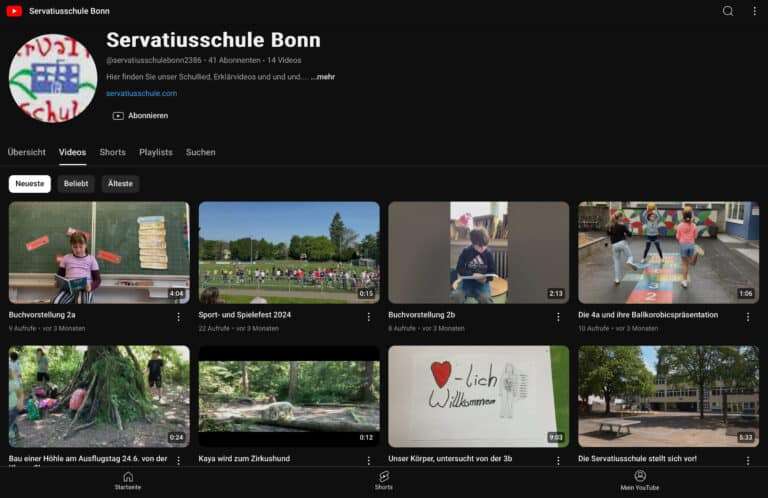This screenshot has height=498, width=768.
Task: Subscribe using the Abonnieren button
Action: click(140, 116)
